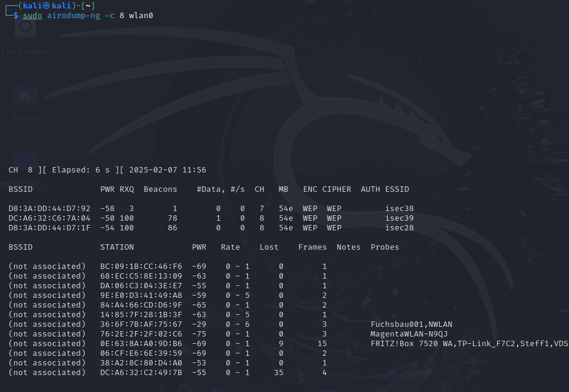
Task: Click station MAC BC:09:1B:CC:46:F6
Action: pos(141,267)
